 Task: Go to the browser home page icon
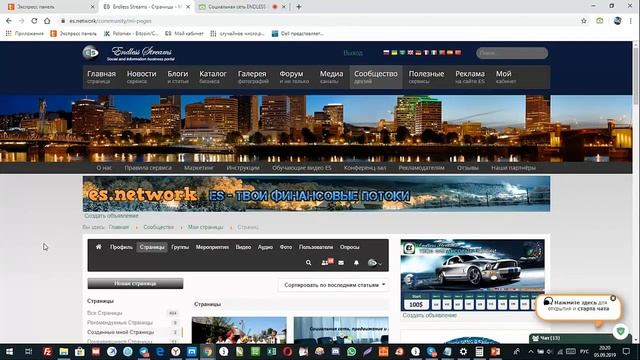(47, 21)
